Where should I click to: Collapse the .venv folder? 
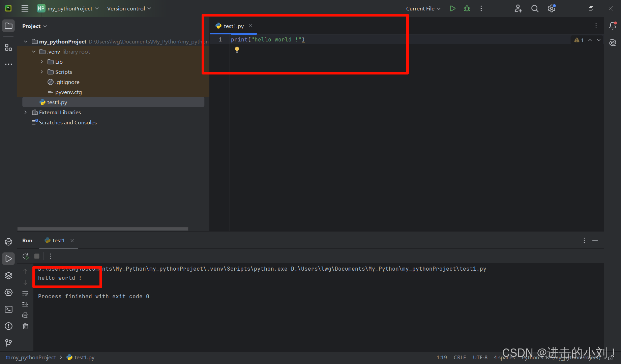(x=34, y=52)
